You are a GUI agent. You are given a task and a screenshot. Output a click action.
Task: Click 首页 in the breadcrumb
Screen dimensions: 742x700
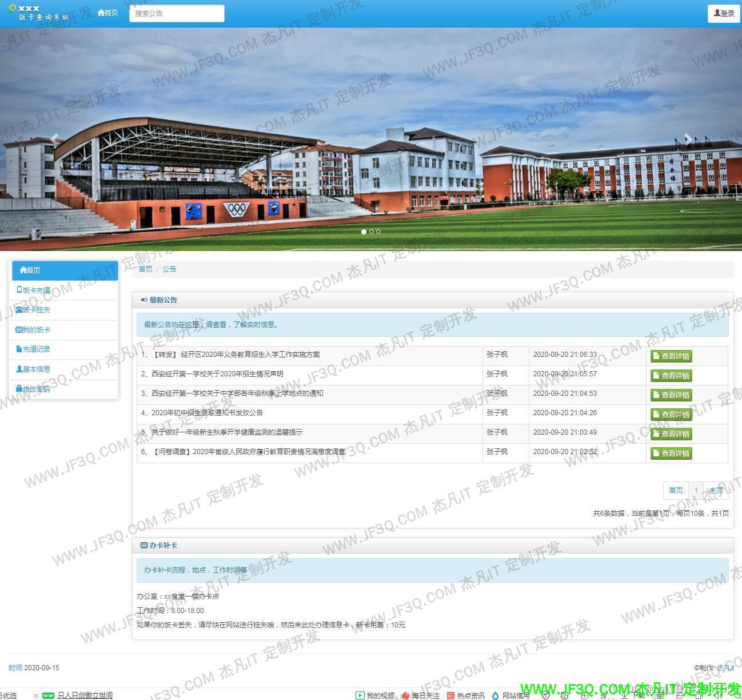[x=146, y=269]
